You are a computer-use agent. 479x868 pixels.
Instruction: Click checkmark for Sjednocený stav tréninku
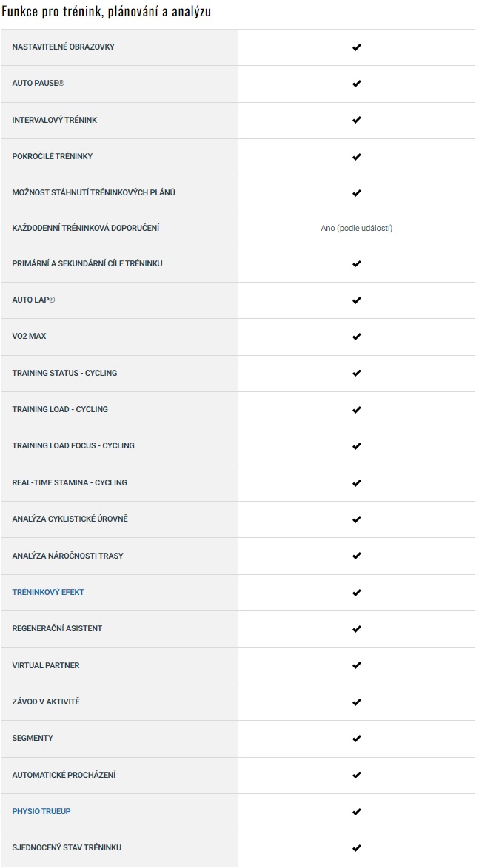point(356,848)
